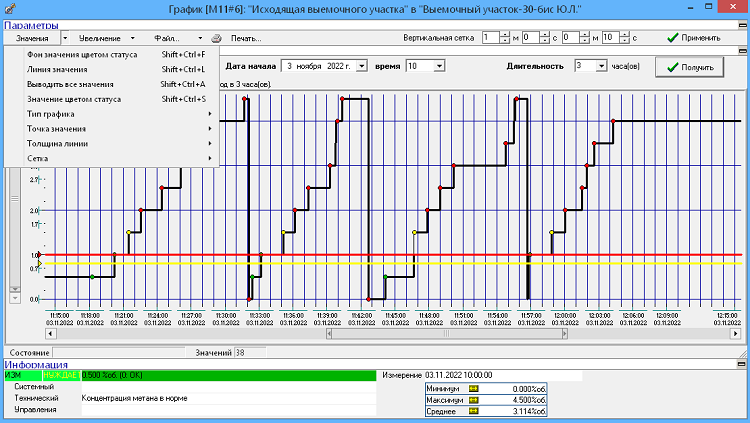Open the Файл... dropdown arrow

[200, 38]
